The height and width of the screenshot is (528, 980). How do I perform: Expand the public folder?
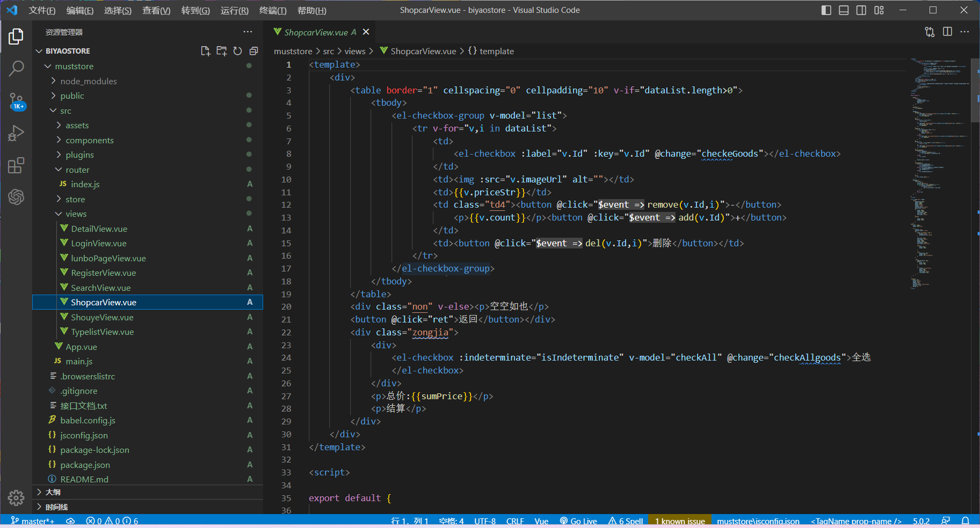(53, 96)
